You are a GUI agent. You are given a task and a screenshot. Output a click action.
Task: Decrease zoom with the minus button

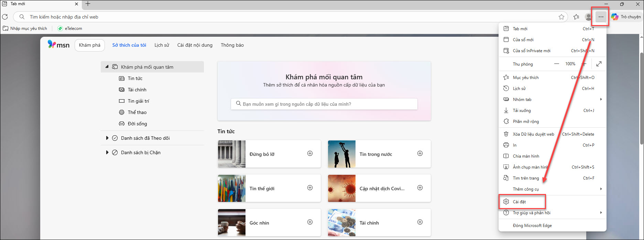pyautogui.click(x=556, y=64)
